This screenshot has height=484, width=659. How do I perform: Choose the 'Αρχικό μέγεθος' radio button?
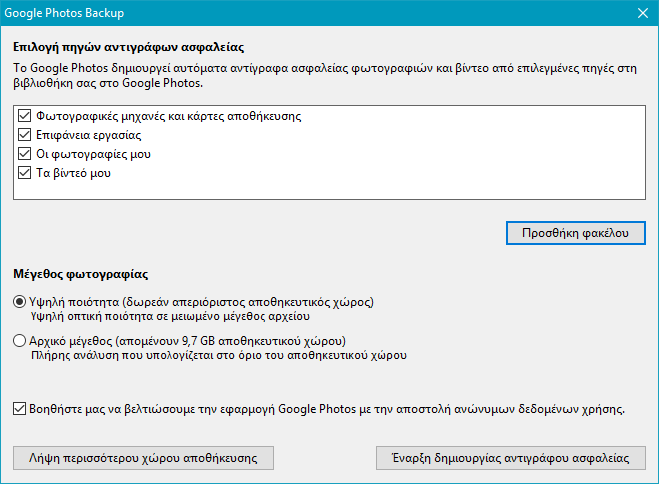coord(20,340)
